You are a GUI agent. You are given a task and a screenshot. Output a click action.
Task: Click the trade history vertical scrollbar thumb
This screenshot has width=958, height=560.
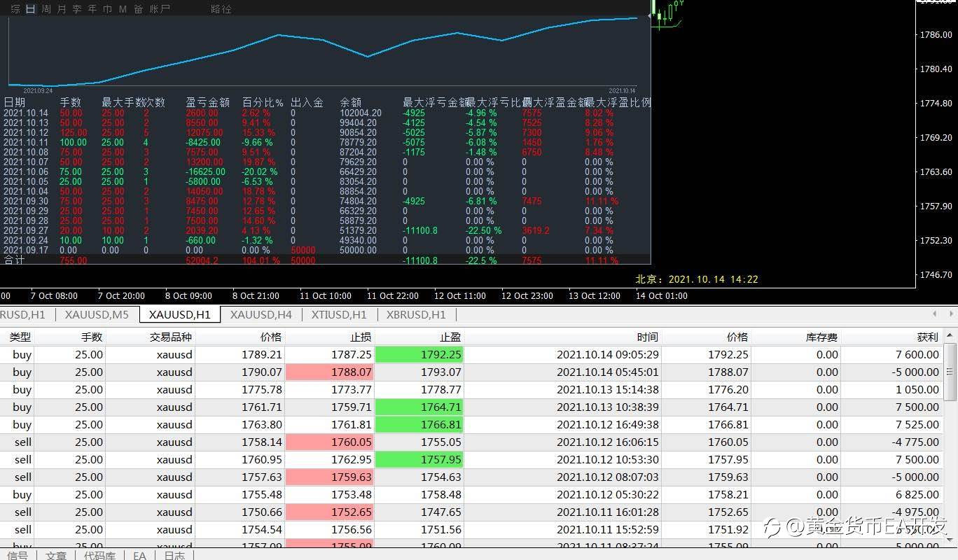pos(950,371)
